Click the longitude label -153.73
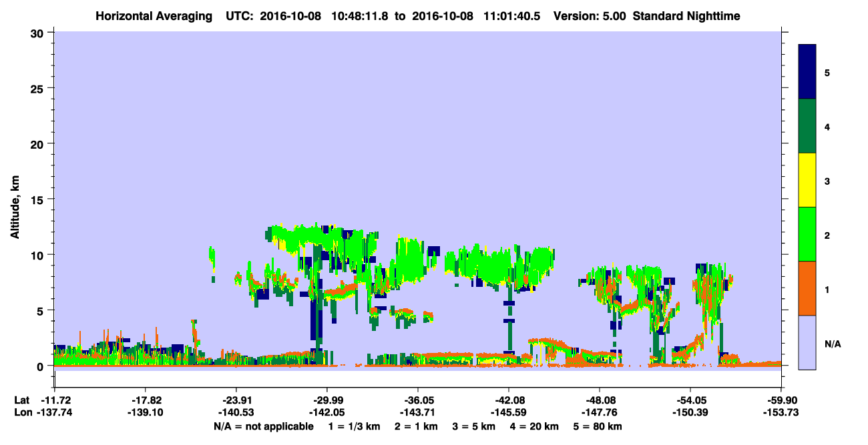 pos(782,413)
